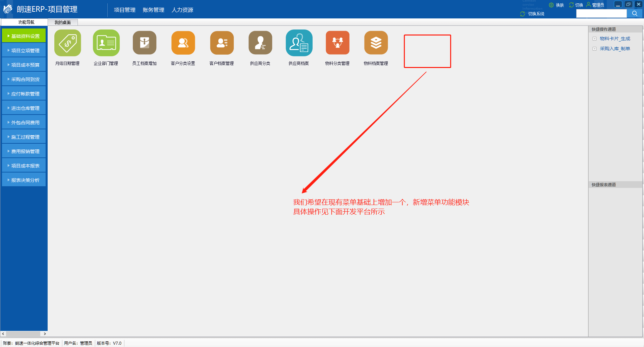
Task: Click the magnifier search icon
Action: click(x=635, y=13)
